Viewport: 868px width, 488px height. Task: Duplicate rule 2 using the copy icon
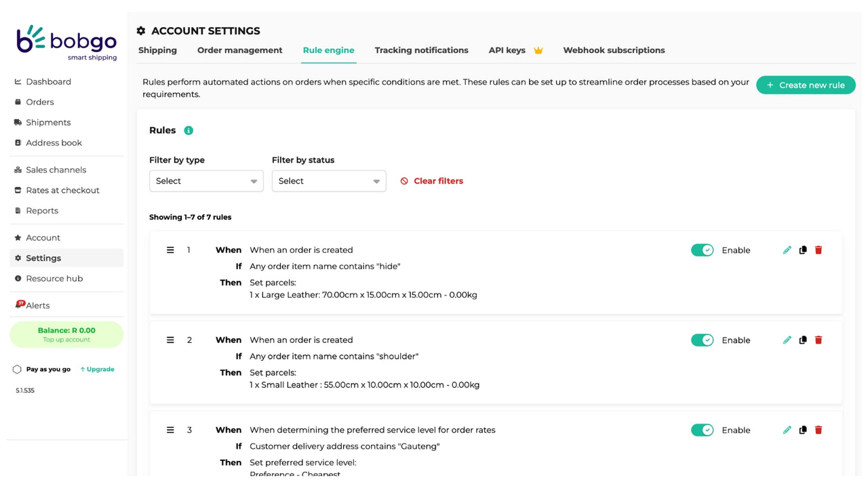pos(802,340)
